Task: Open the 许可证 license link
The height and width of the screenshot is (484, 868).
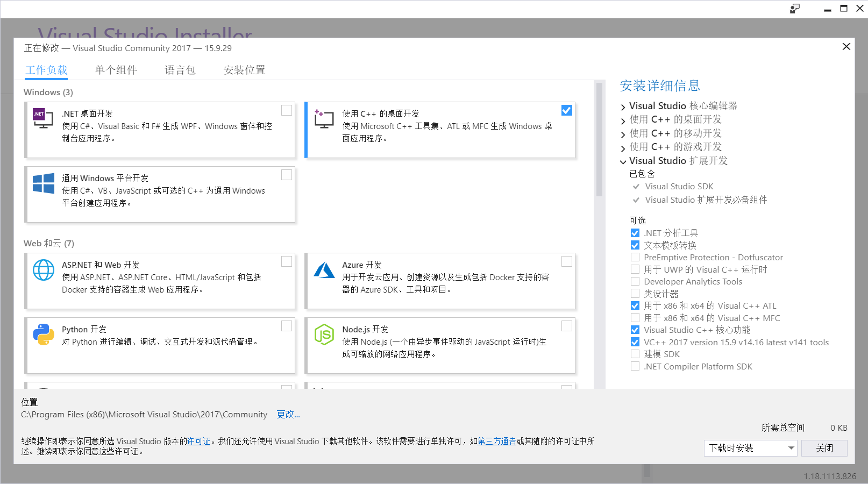Action: (x=198, y=441)
